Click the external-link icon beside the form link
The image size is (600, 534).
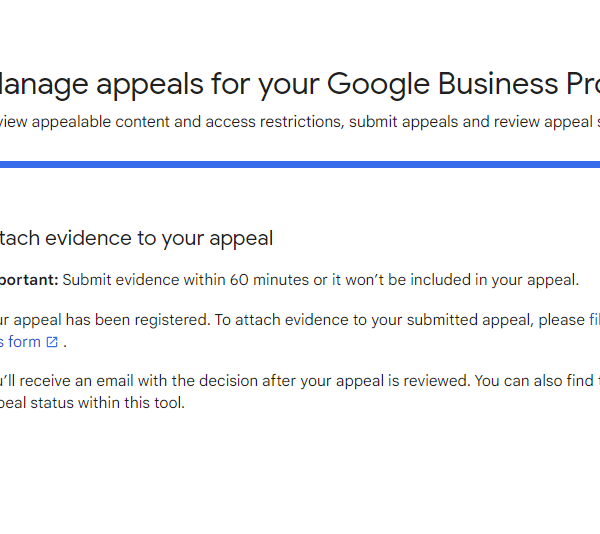pyautogui.click(x=52, y=343)
